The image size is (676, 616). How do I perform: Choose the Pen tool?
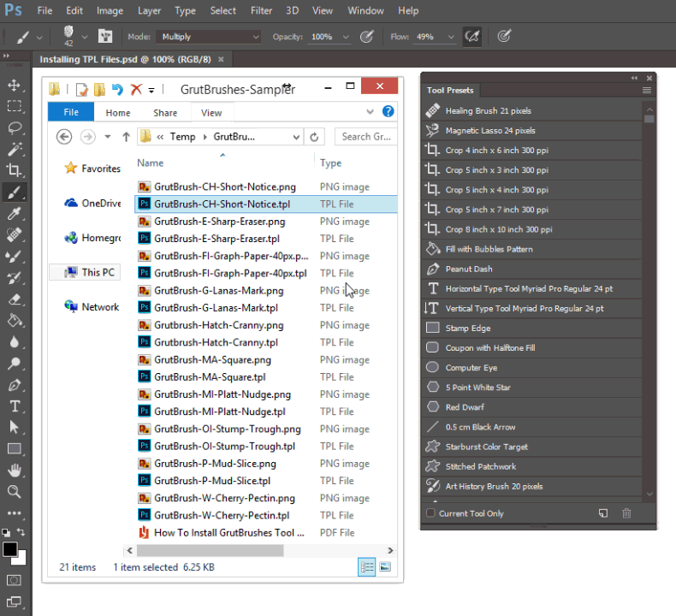14,384
